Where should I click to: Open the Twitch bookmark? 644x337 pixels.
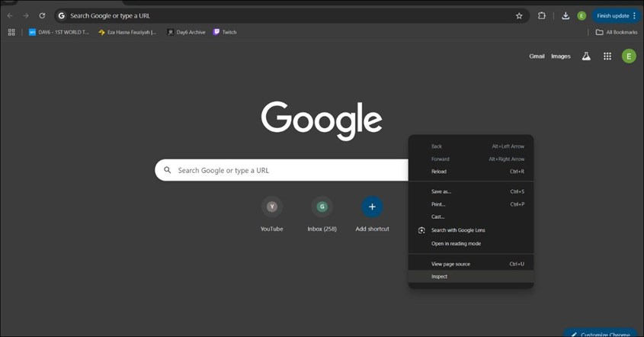click(x=225, y=32)
